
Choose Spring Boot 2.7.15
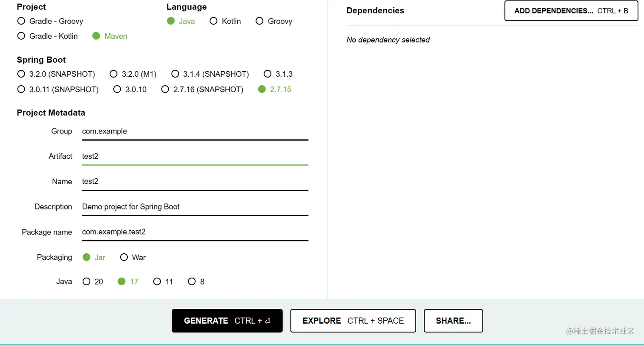tap(275, 89)
